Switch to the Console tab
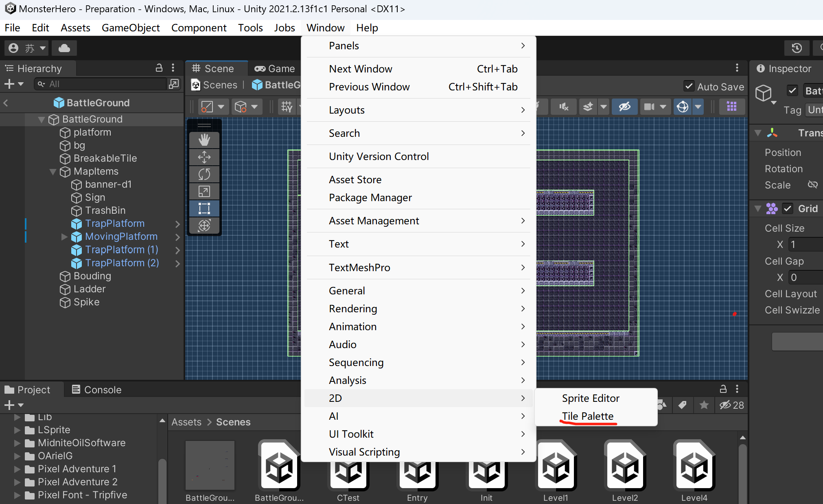The width and height of the screenshot is (823, 504). coord(96,390)
